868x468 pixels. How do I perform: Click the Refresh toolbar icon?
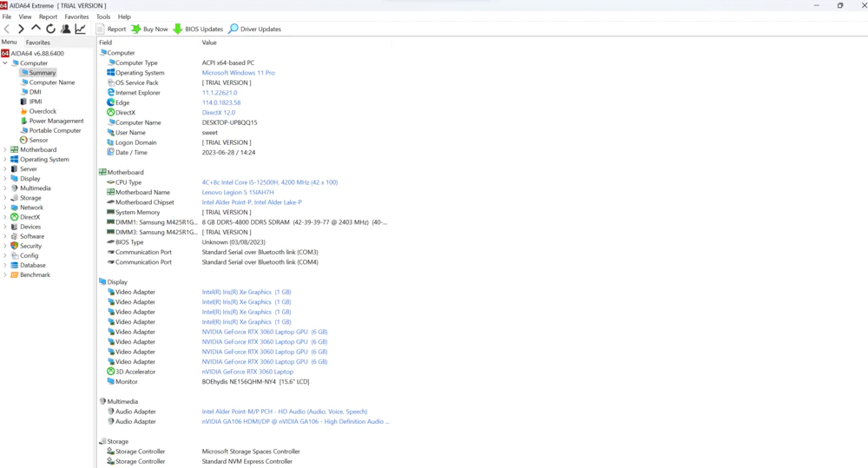pos(50,29)
